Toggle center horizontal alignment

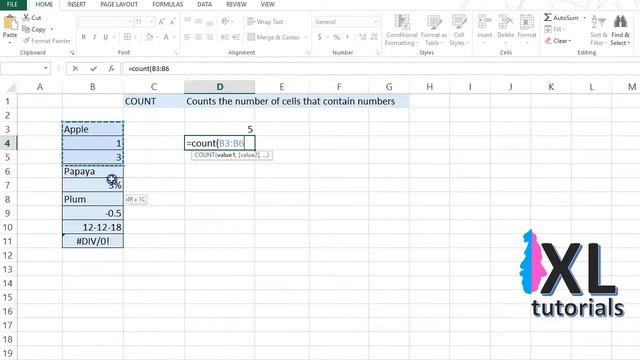tap(198, 37)
